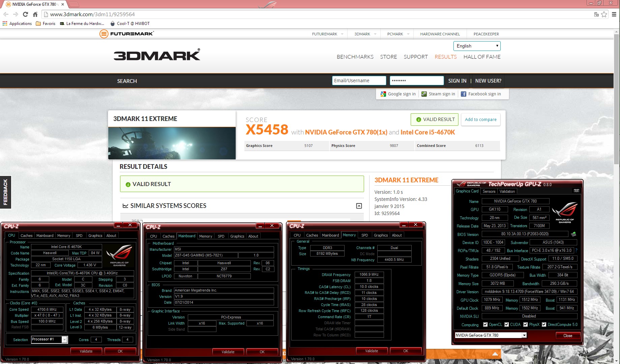Focus the Email/Username field

click(359, 81)
